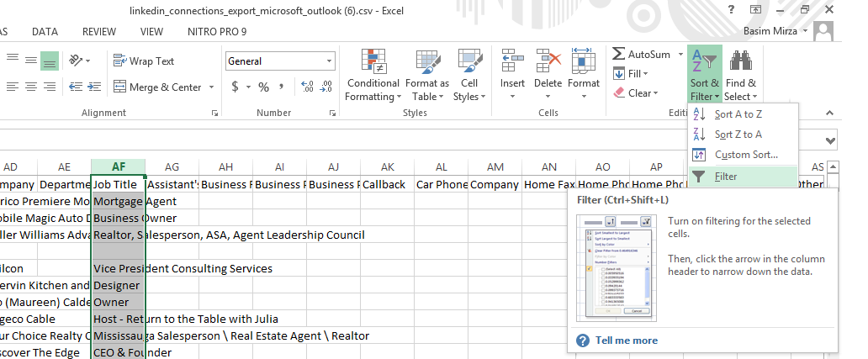Open Find & Select menu
This screenshot has width=868, height=359.
[x=740, y=75]
